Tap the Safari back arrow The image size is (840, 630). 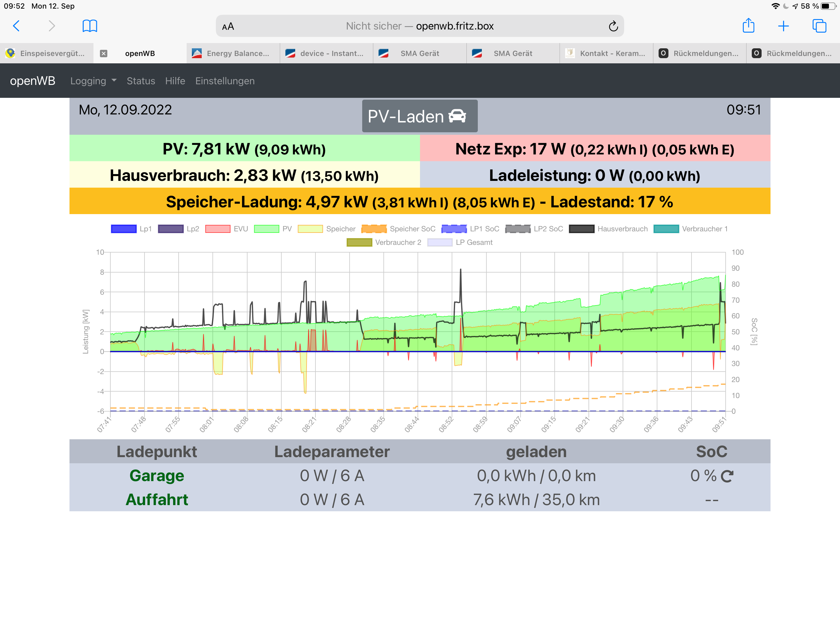16,26
